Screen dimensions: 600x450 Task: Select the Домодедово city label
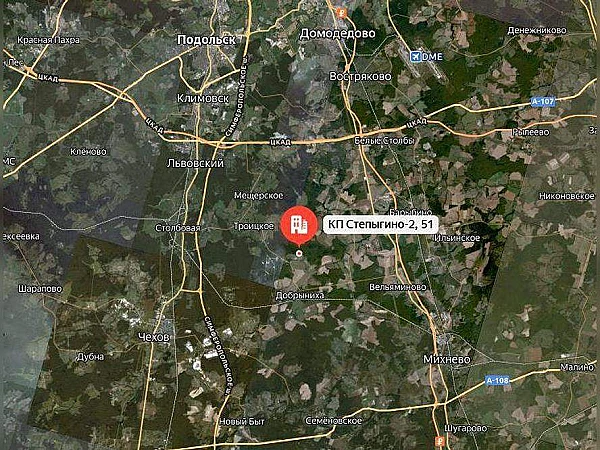click(x=338, y=34)
